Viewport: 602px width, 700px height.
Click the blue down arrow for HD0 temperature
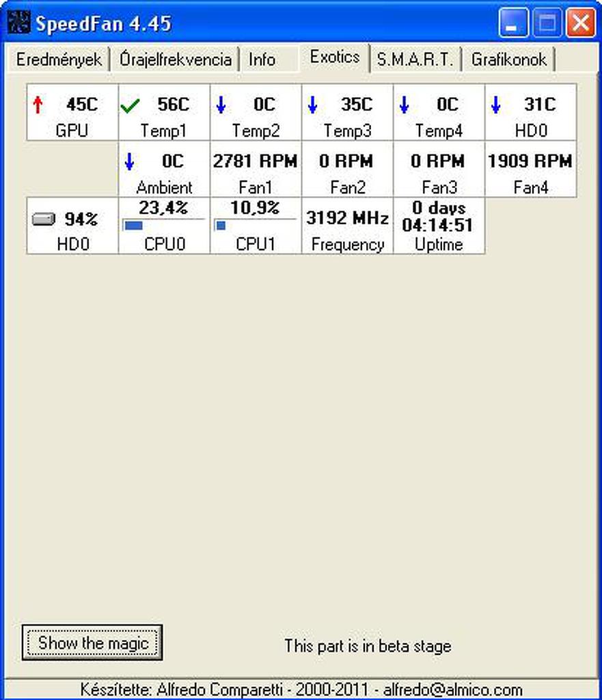click(x=496, y=105)
